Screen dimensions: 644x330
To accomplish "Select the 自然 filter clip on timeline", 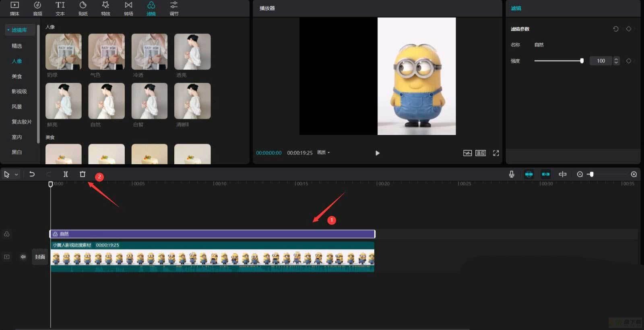I will coord(212,234).
